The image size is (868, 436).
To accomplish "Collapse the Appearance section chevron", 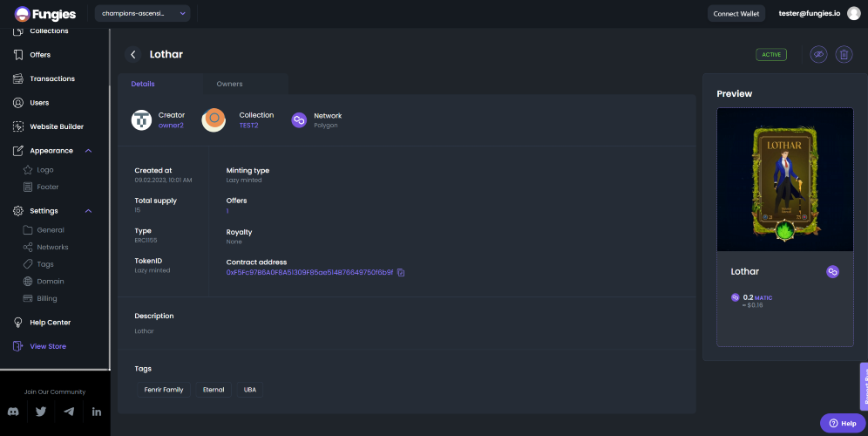I will (x=88, y=151).
